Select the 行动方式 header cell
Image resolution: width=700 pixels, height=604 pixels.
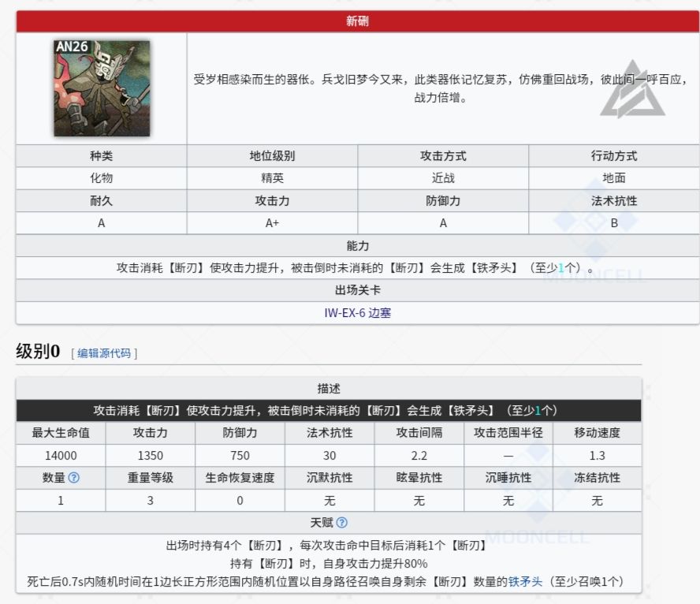pyautogui.click(x=614, y=156)
